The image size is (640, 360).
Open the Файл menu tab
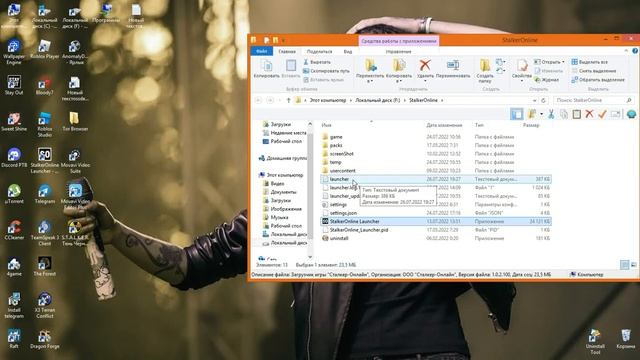coord(262,51)
